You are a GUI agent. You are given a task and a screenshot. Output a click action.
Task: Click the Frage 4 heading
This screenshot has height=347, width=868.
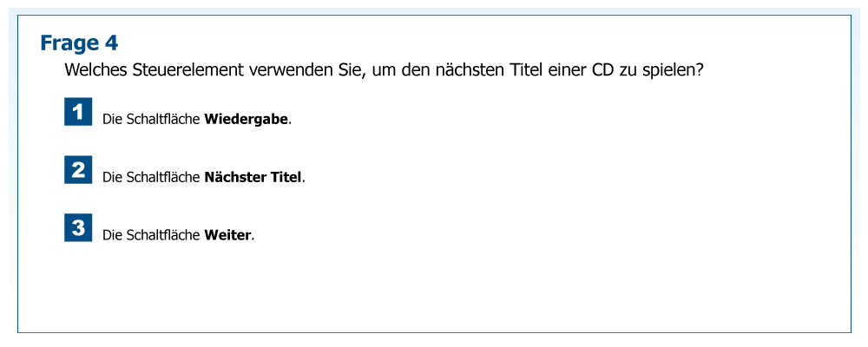pyautogui.click(x=79, y=43)
